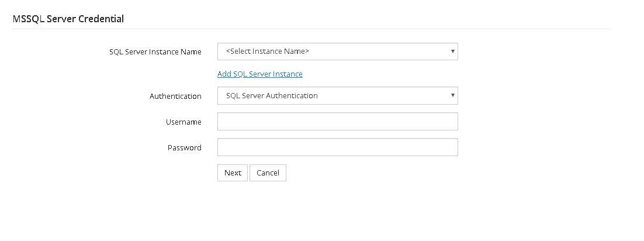Screen dimensions: 644x241
Task: Open the Add SQL Server Instance link
Action: pyautogui.click(x=260, y=74)
